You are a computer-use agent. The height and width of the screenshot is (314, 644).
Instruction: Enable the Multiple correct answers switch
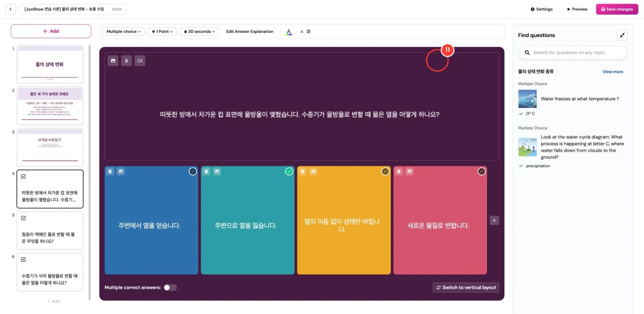[170, 287]
